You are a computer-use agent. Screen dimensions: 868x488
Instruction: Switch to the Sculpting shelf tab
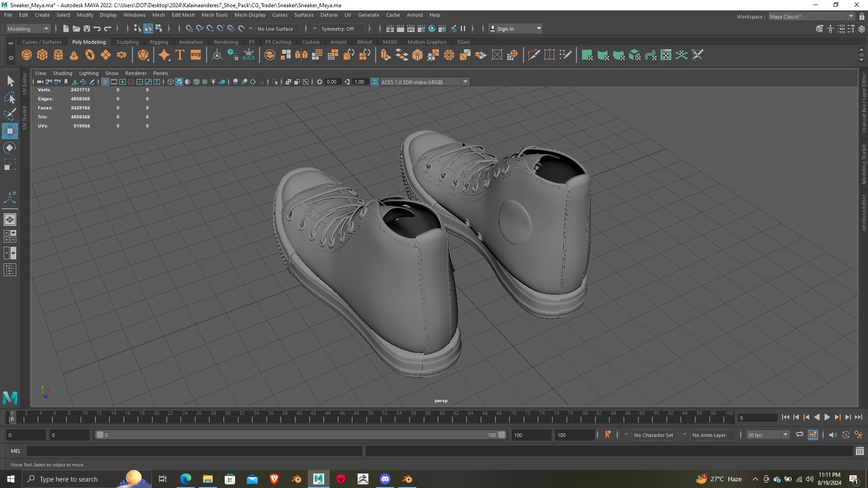(x=127, y=42)
